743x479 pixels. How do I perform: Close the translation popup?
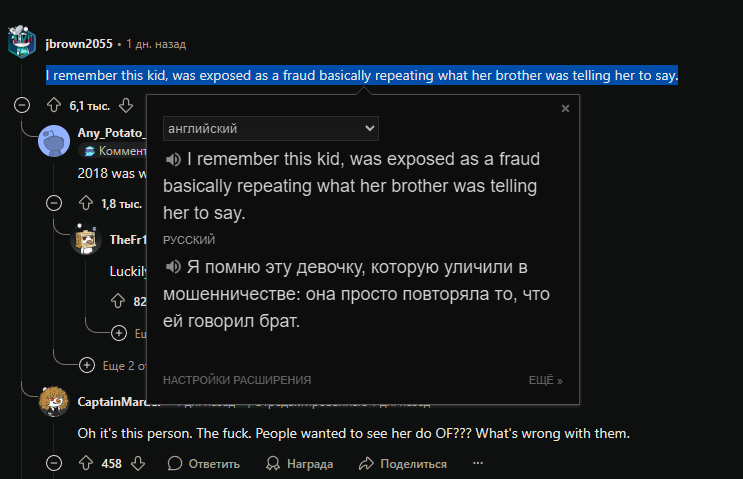[x=565, y=109]
